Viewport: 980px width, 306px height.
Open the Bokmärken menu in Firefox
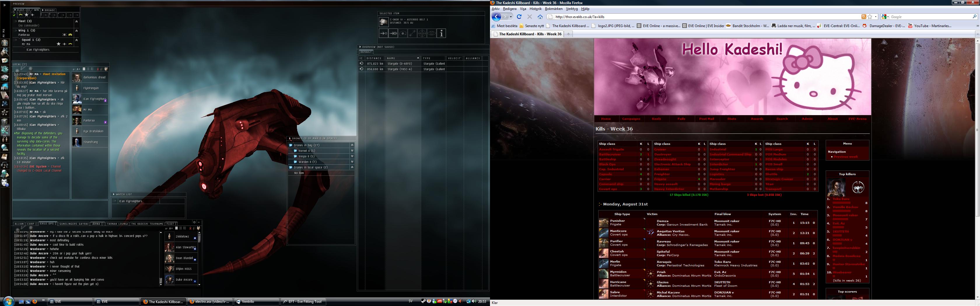(x=553, y=9)
